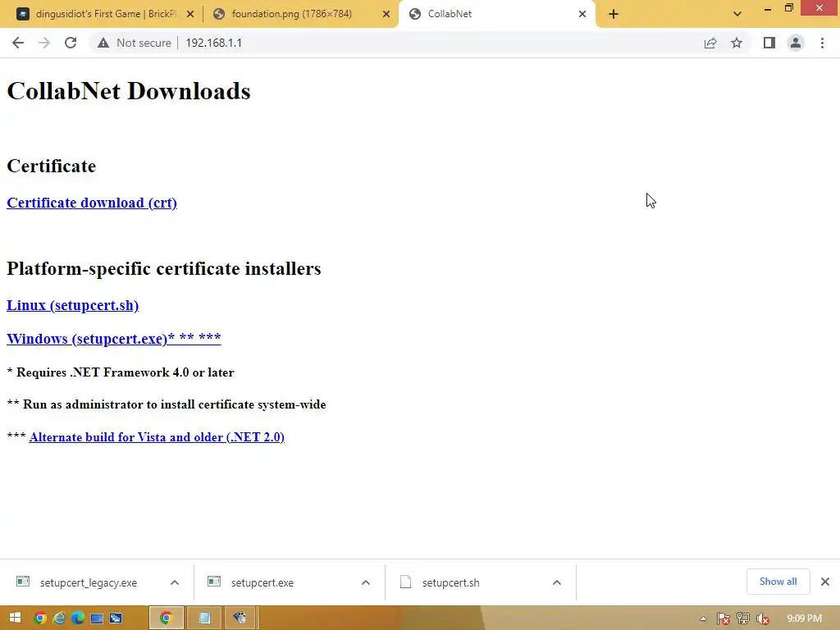Expand options for setupcert.sh download

tap(557, 582)
